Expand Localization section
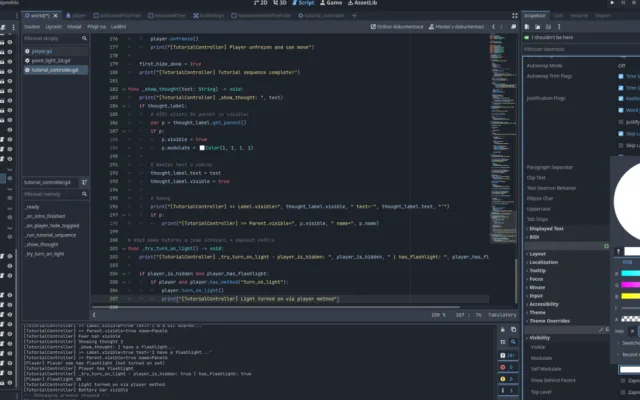The image size is (640, 400). point(542,262)
